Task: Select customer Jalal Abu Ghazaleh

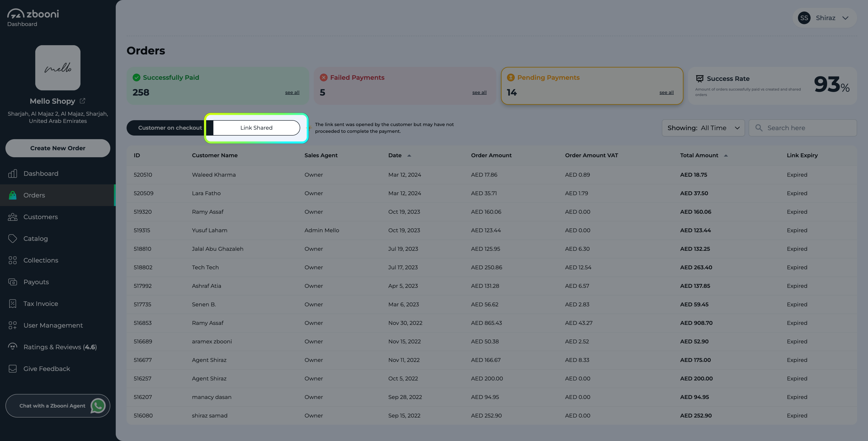Action: (218, 249)
